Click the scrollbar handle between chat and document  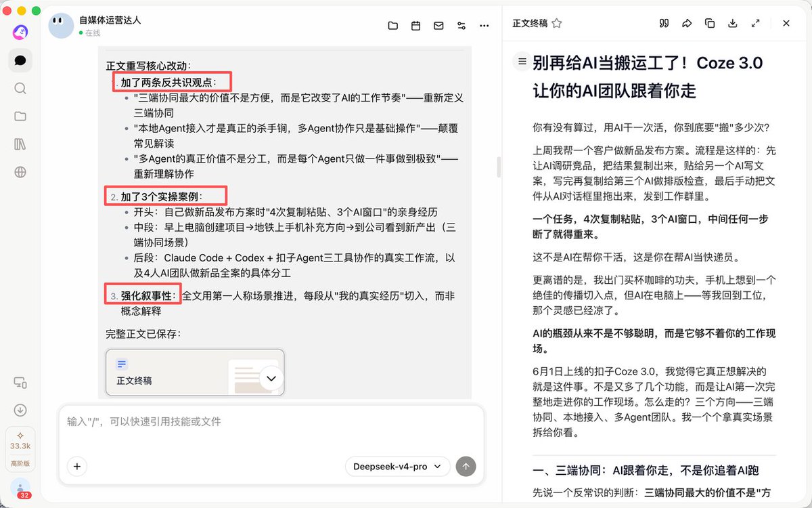click(499, 167)
